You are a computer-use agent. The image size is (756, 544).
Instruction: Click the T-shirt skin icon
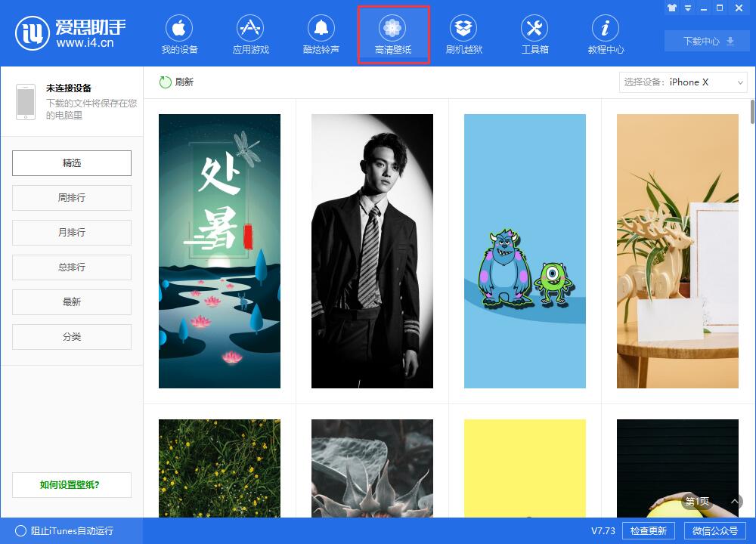point(671,8)
